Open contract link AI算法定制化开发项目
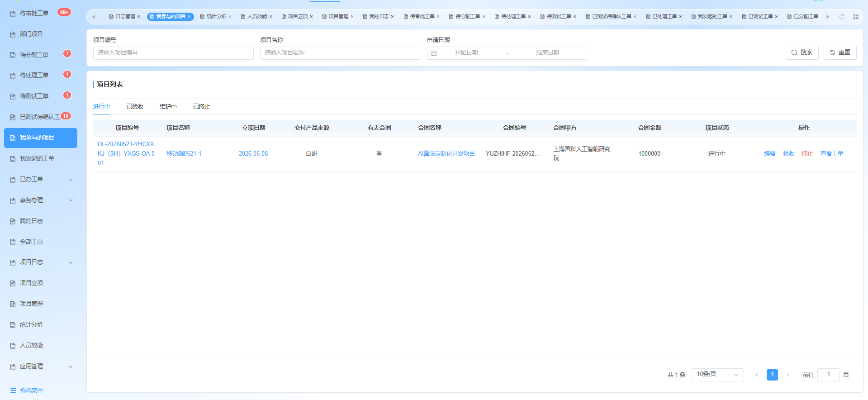The height and width of the screenshot is (400, 868). [x=446, y=154]
